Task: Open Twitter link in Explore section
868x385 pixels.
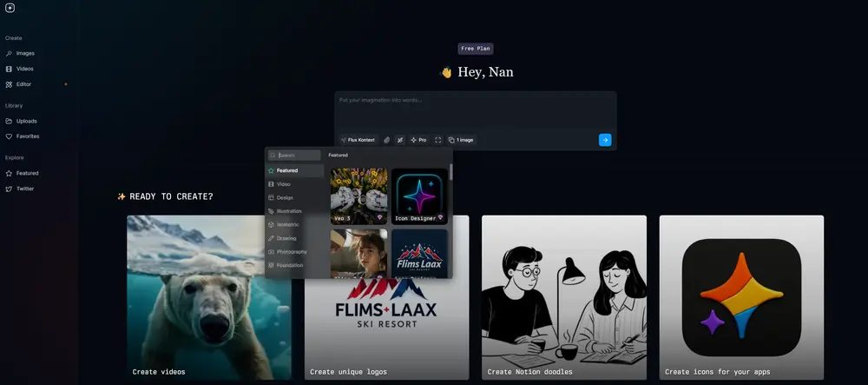Action: click(x=24, y=189)
